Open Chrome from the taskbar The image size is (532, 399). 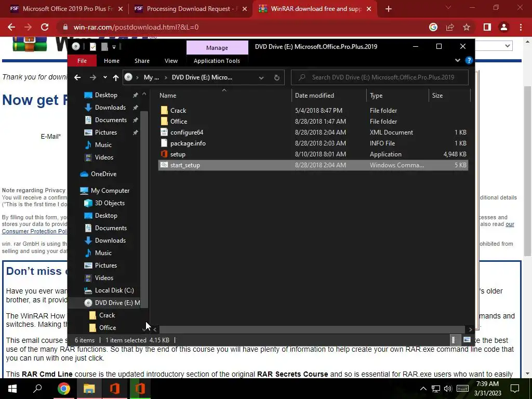point(63,389)
